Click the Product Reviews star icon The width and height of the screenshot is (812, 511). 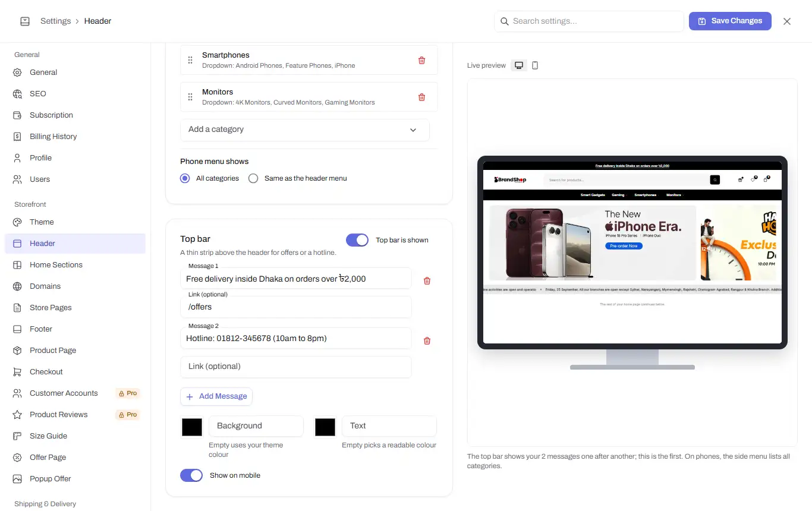18,415
